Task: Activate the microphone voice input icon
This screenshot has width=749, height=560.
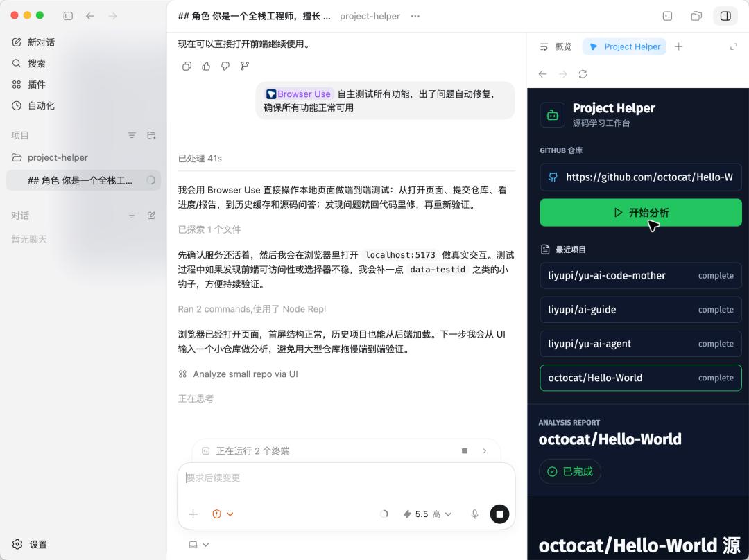Action: click(474, 514)
